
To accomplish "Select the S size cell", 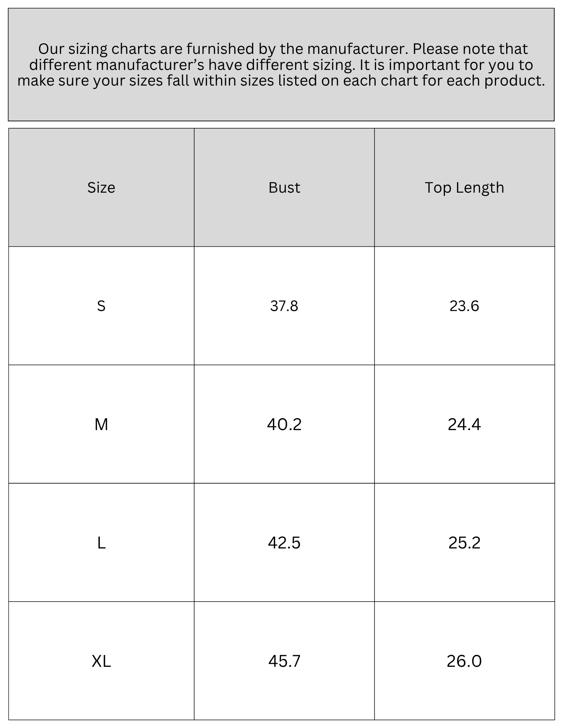I will click(101, 306).
